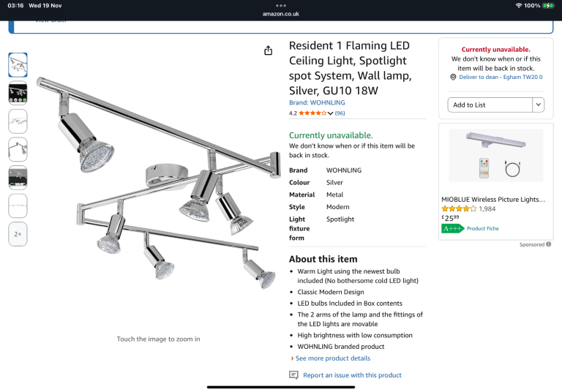
Task: Click the three dots at top of screen
Action: tap(281, 5)
